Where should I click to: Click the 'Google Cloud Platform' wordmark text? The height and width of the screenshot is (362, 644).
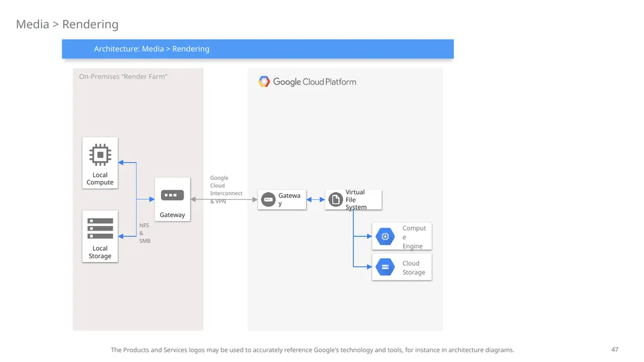(314, 82)
